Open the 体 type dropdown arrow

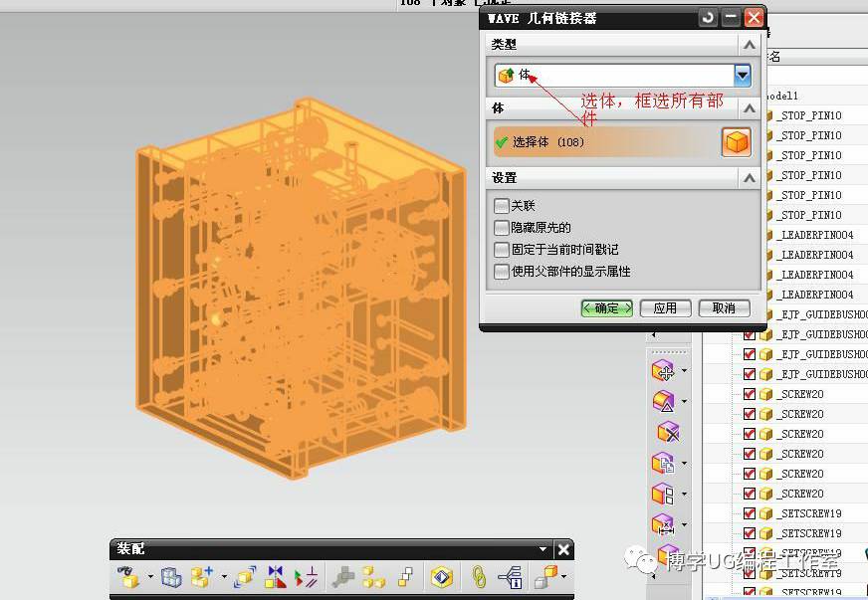pyautogui.click(x=742, y=76)
